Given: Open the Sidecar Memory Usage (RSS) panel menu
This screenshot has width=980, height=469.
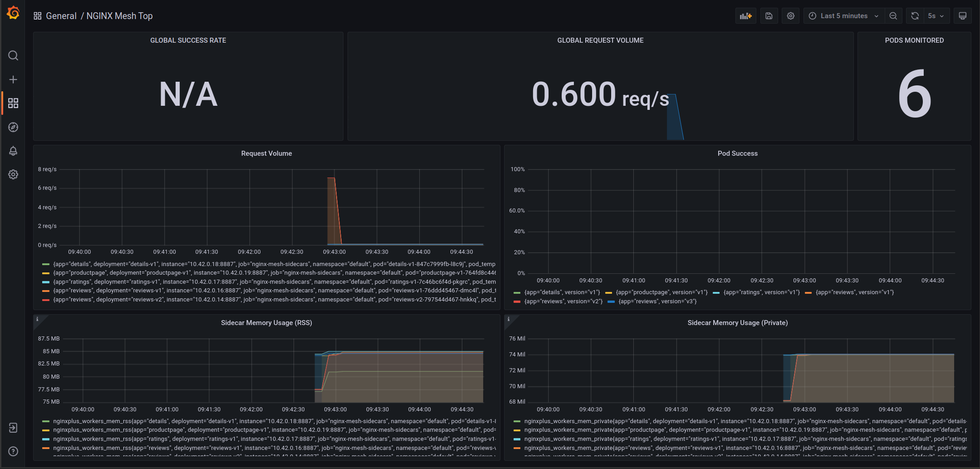Looking at the screenshot, I should [x=266, y=323].
